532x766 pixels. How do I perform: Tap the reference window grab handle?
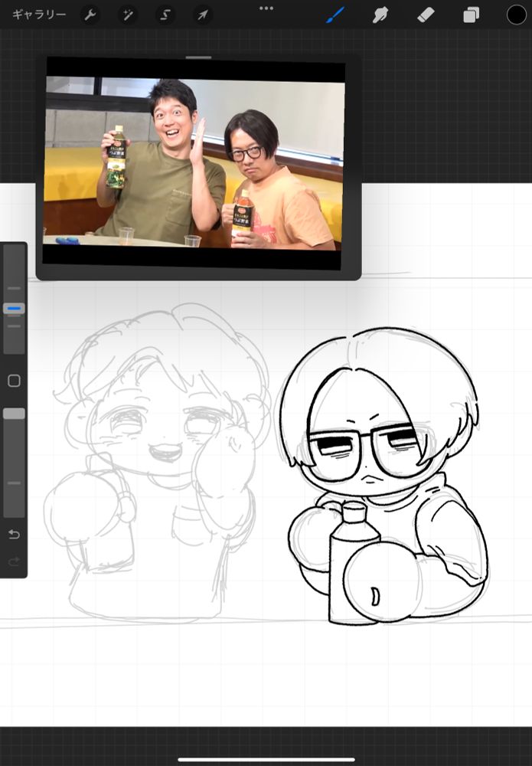[199, 57]
